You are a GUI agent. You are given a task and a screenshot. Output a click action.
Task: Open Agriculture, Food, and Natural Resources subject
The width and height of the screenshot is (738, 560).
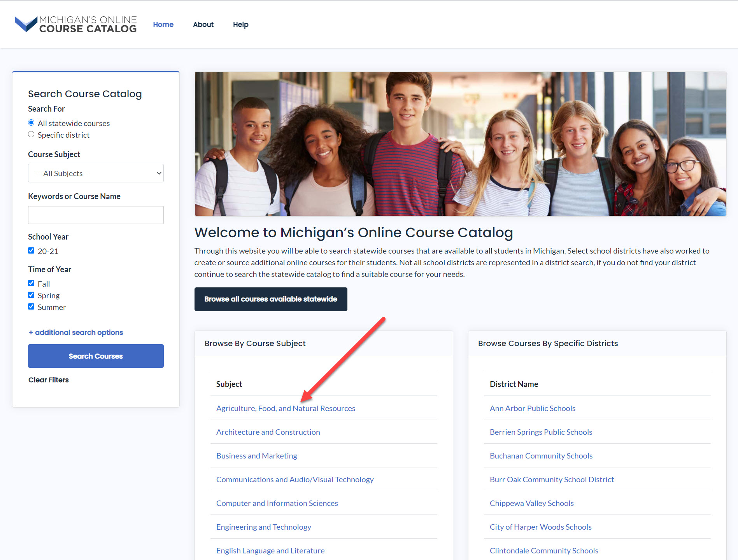[286, 408]
